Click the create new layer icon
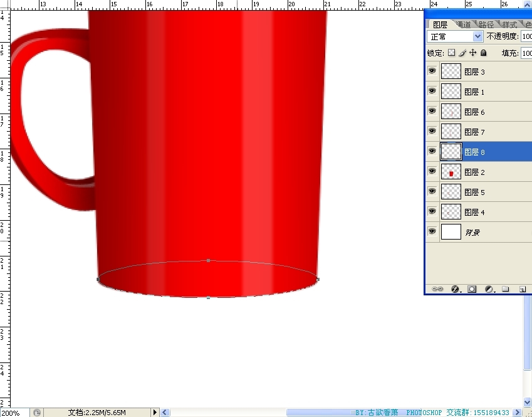532x417 pixels. (521, 289)
